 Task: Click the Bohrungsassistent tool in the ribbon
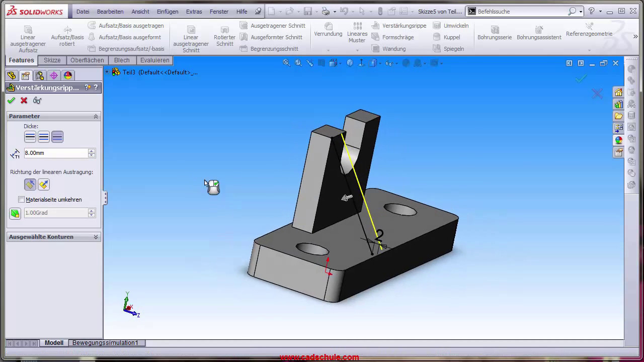pos(539,33)
